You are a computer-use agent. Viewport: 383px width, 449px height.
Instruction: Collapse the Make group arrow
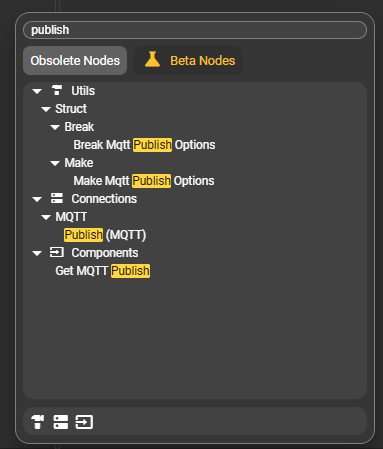[x=55, y=163]
